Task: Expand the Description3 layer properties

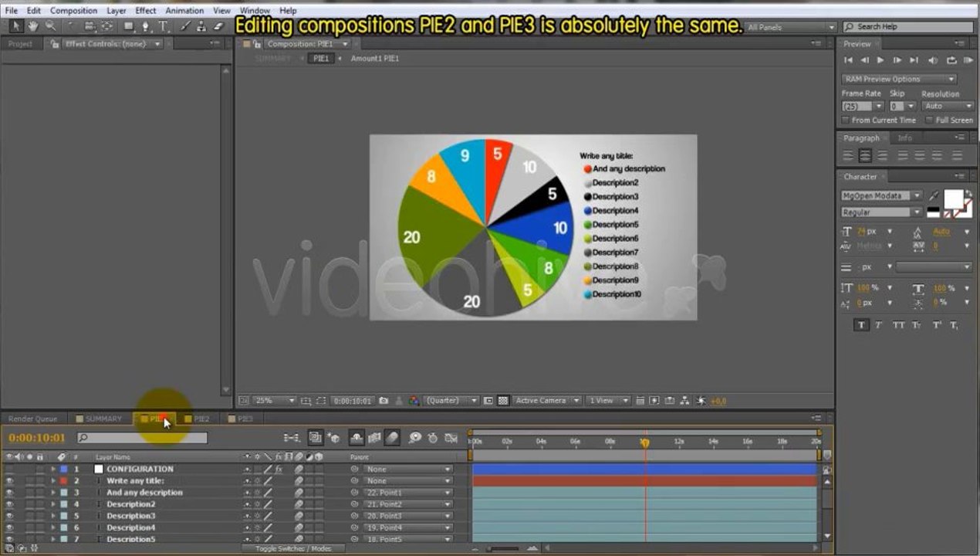Action: click(x=53, y=516)
